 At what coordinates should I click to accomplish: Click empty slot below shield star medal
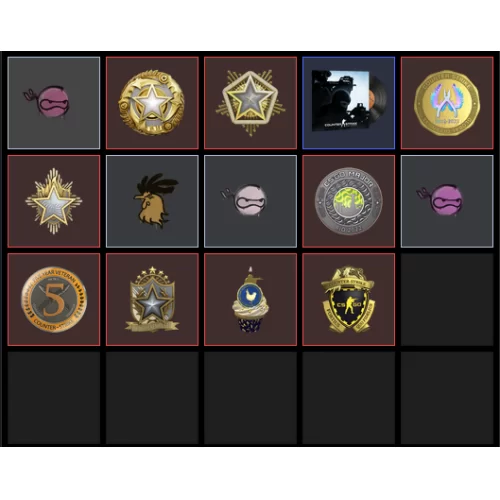(x=152, y=398)
